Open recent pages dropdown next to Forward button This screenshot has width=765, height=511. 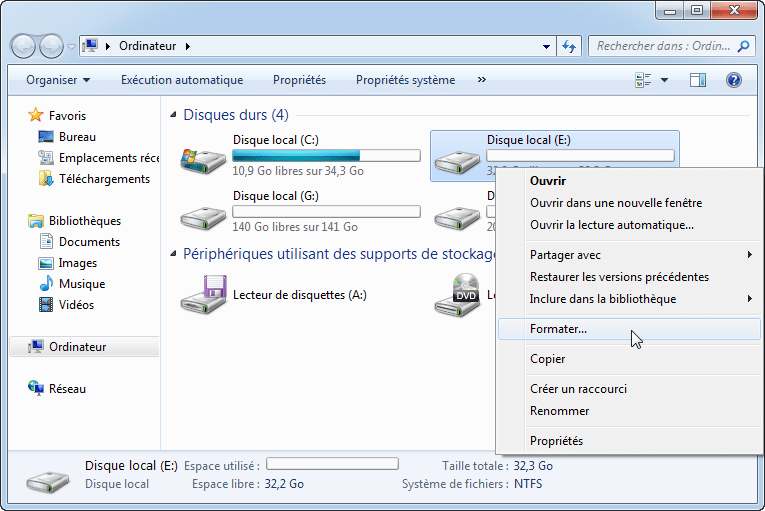(x=71, y=47)
